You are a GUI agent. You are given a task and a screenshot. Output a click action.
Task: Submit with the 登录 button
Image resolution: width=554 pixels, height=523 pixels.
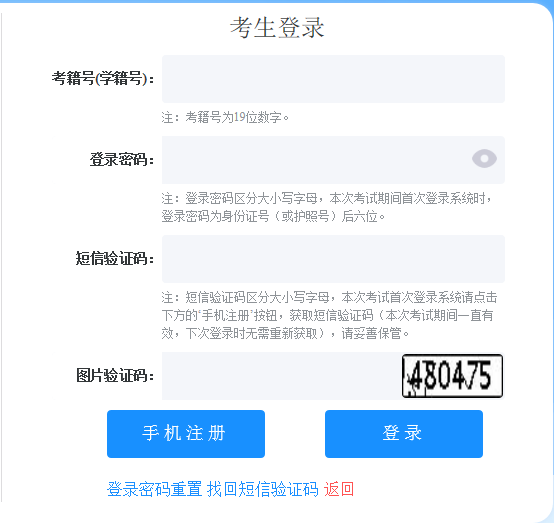click(404, 434)
